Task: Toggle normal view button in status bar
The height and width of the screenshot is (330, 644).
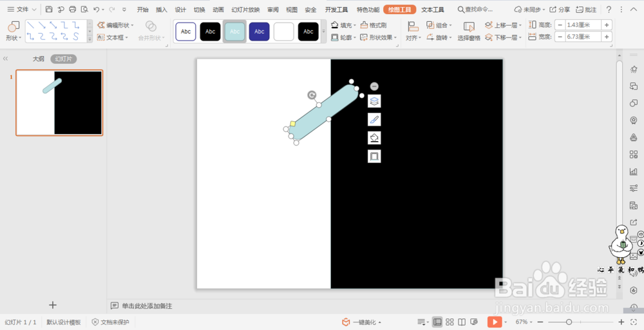Action: tap(437, 322)
